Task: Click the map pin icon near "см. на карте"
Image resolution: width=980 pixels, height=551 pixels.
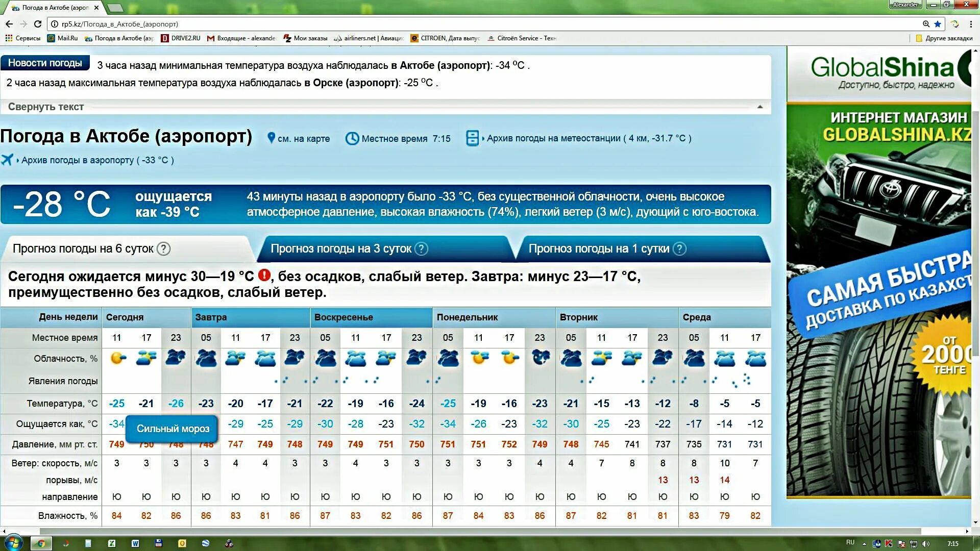Action: [x=271, y=138]
